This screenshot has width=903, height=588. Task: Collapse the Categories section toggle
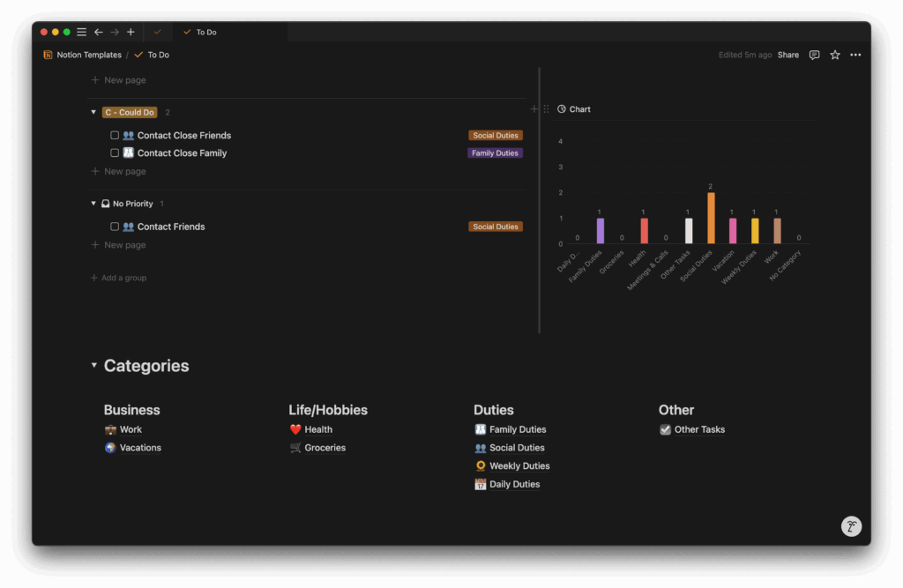point(93,365)
